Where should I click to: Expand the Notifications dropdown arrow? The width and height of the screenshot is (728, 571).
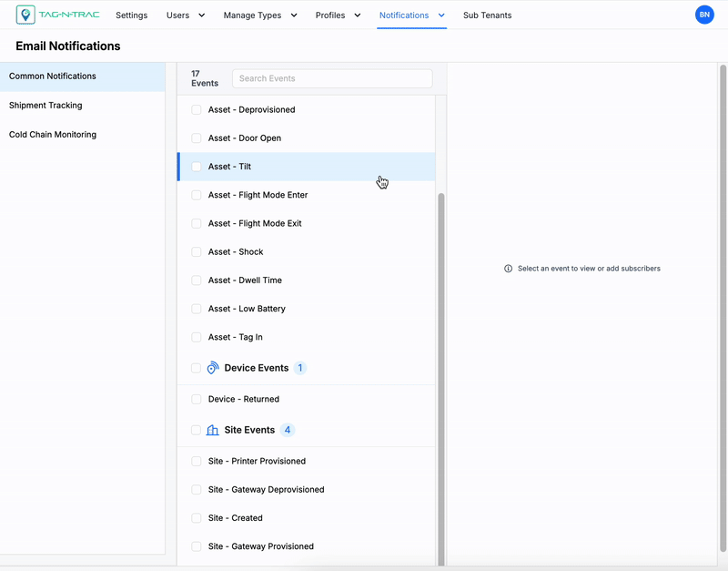(441, 15)
